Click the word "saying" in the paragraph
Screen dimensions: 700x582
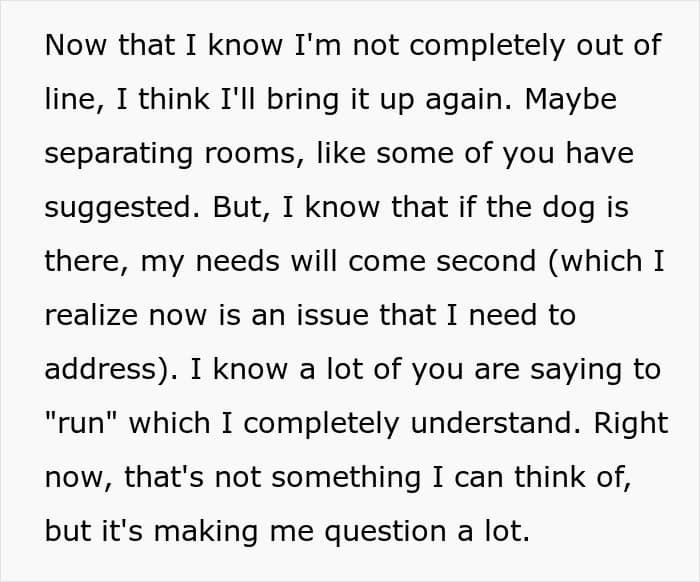(x=575, y=371)
